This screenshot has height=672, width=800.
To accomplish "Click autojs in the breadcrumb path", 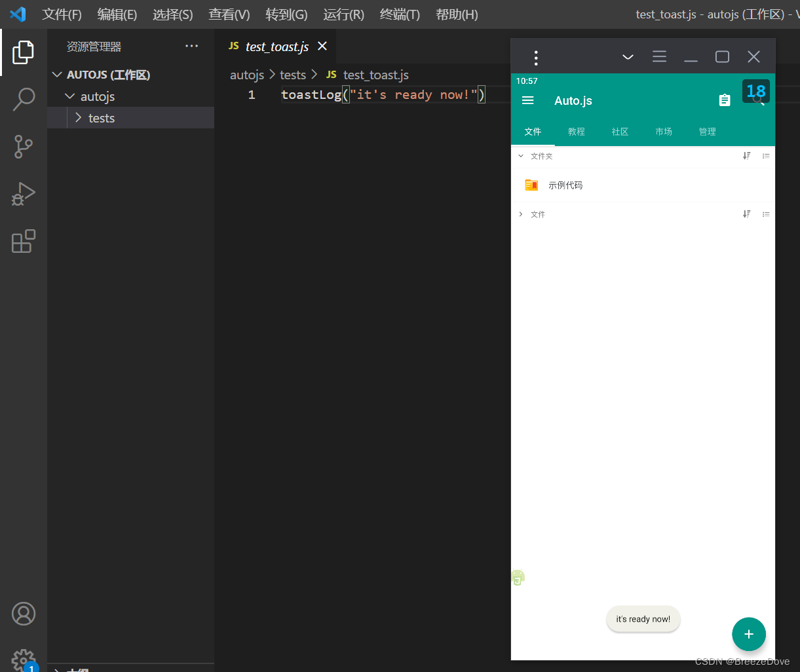I will [x=247, y=75].
